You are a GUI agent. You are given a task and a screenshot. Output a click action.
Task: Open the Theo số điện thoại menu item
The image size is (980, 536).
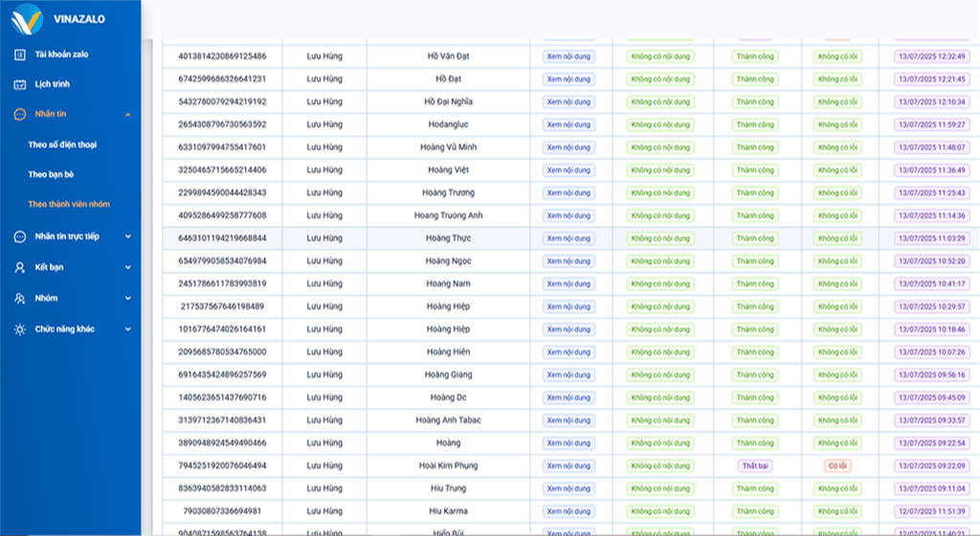(62, 145)
